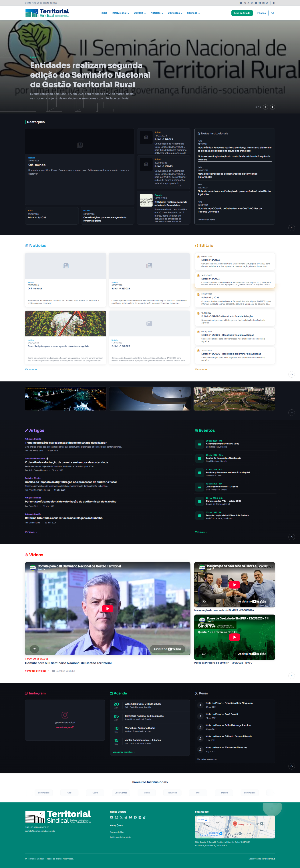Open the X (Twitter) icon in top bar
This screenshot has height=868, width=300.
[x=248, y=3]
